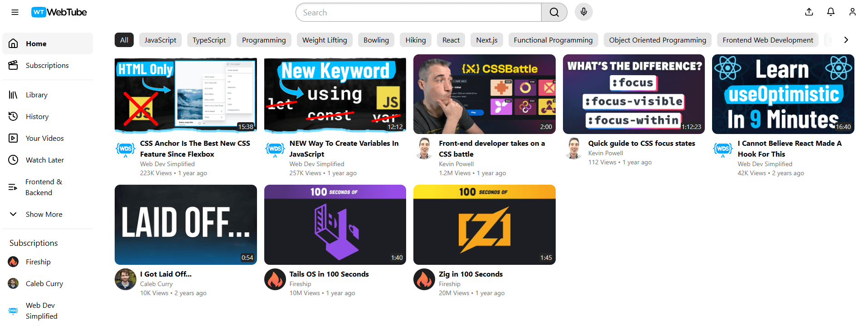The width and height of the screenshot is (868, 330).
Task: Open Quick guide to CSS focus states
Action: tap(641, 143)
